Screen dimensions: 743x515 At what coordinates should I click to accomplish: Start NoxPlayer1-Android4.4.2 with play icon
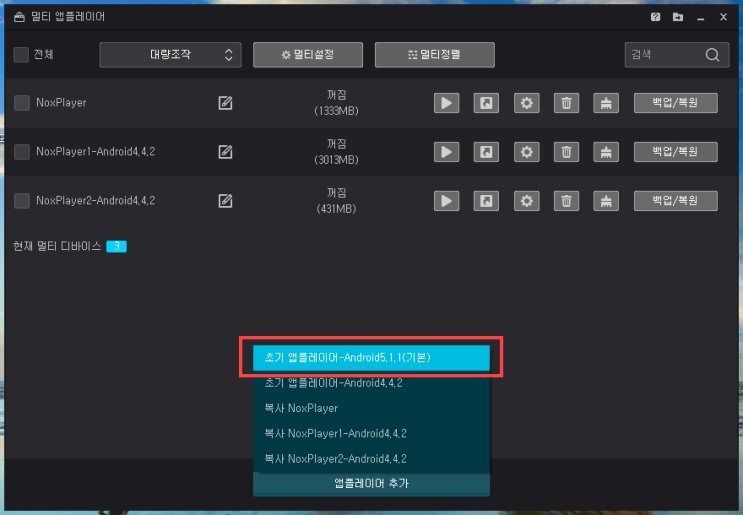(x=446, y=152)
